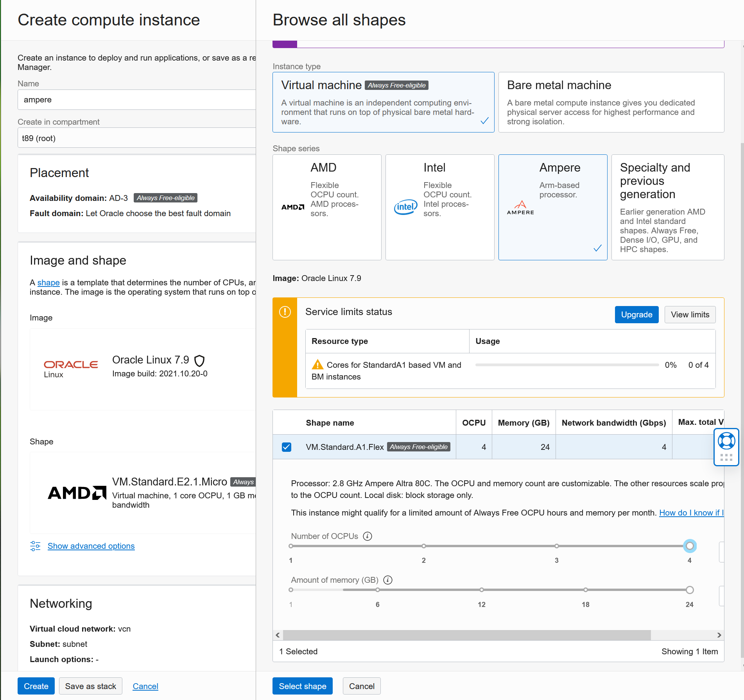Click the dotted grid icon below the help widget
This screenshot has height=700, width=744.
tap(726, 457)
